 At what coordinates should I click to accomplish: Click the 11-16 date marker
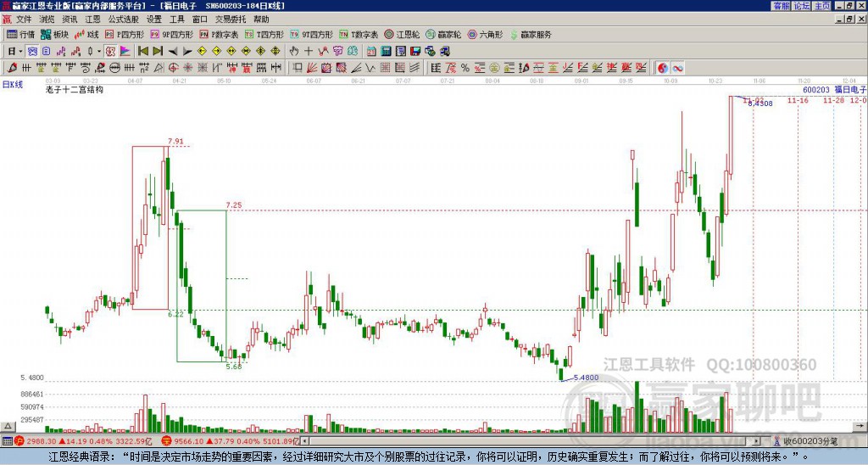click(798, 100)
